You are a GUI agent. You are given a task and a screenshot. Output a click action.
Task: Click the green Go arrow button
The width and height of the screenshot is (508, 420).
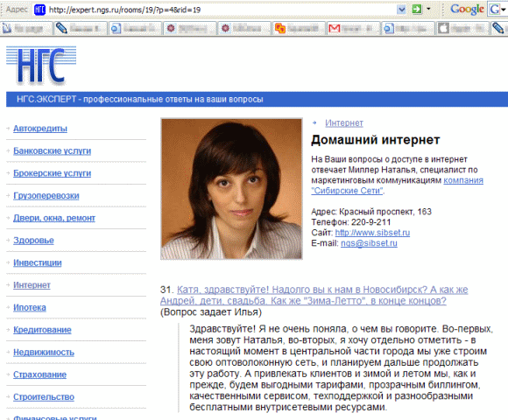click(x=417, y=9)
